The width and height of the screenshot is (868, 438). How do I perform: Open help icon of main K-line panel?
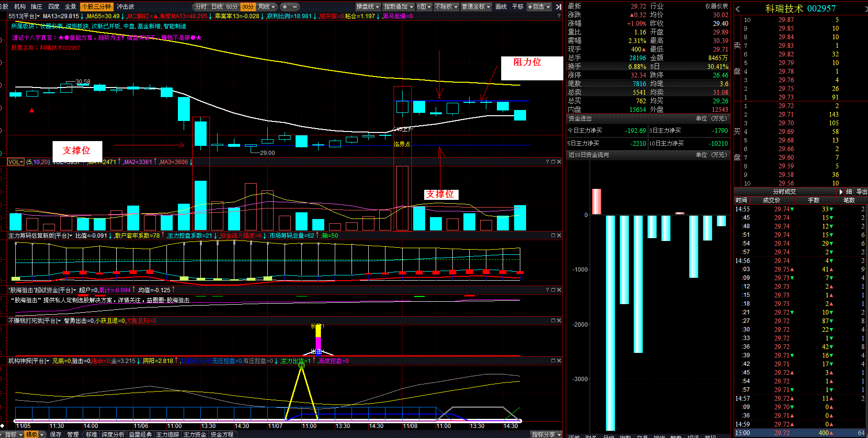coord(559,16)
